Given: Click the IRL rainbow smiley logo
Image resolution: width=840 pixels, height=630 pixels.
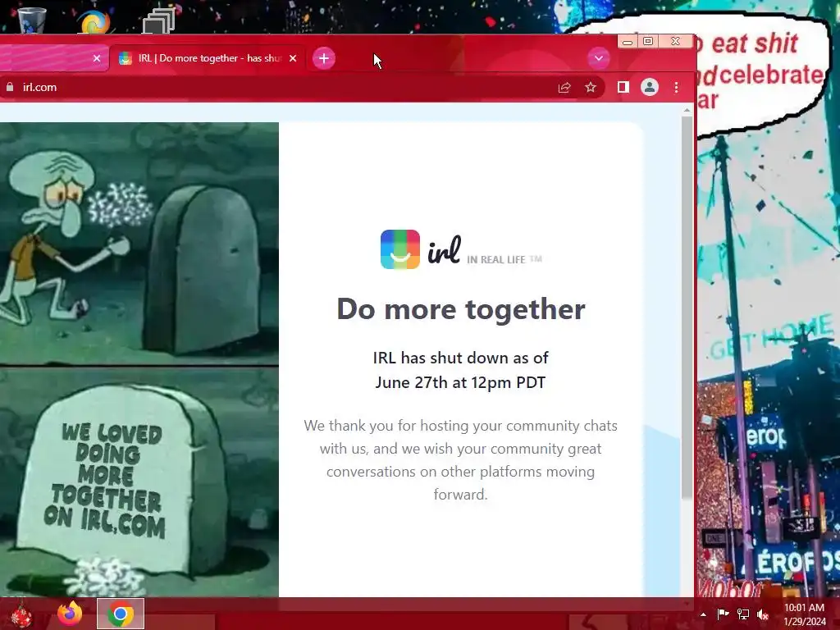Looking at the screenshot, I should pyautogui.click(x=400, y=249).
